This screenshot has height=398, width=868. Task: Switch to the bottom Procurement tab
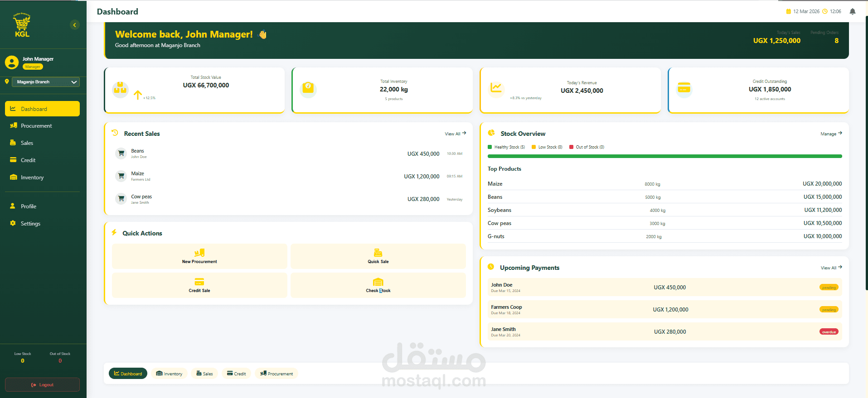276,374
